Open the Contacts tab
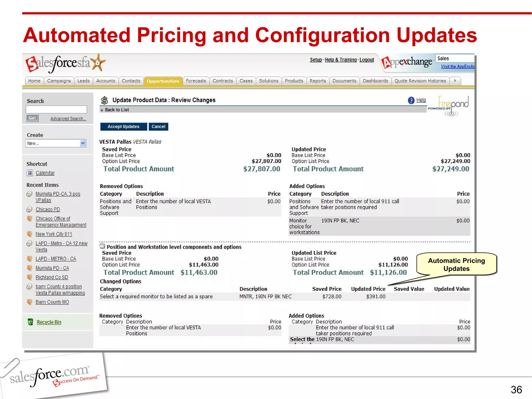 [131, 81]
